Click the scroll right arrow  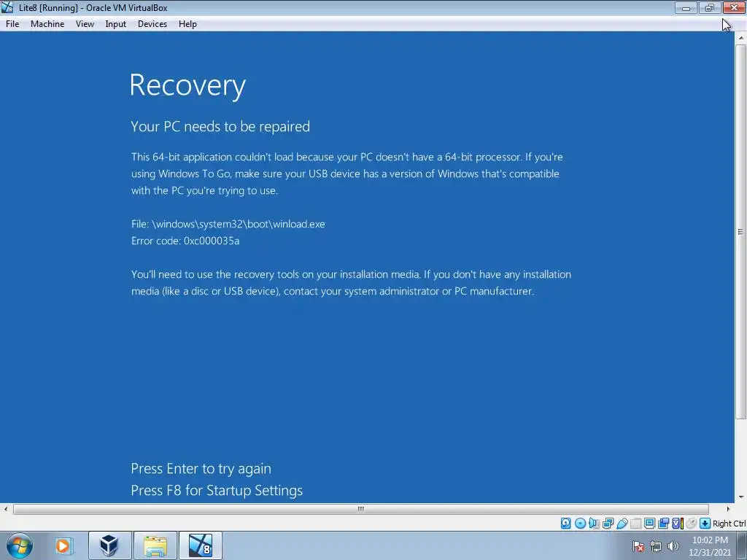click(728, 509)
